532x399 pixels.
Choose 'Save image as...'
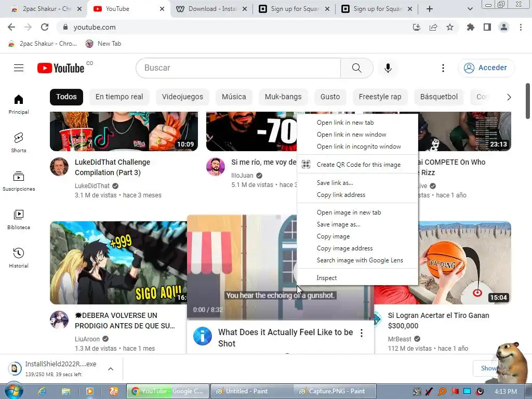coord(357,224)
